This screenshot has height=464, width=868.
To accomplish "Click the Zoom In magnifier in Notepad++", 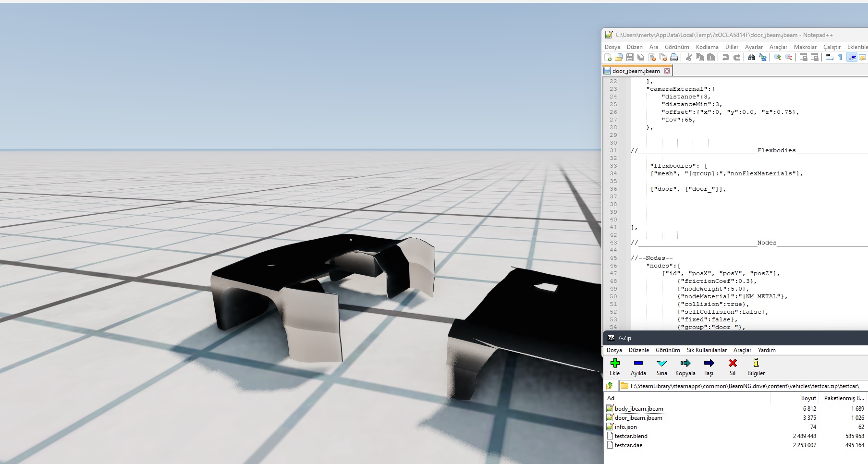I will (x=777, y=58).
